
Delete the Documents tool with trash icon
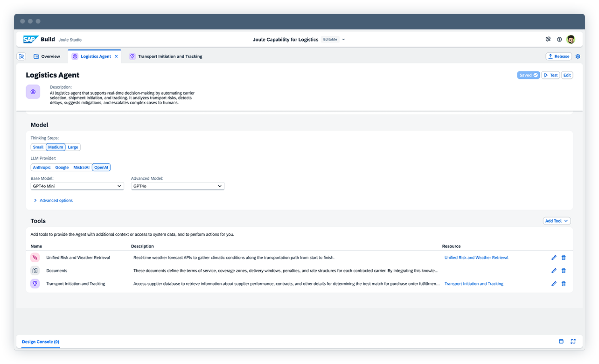click(x=563, y=271)
